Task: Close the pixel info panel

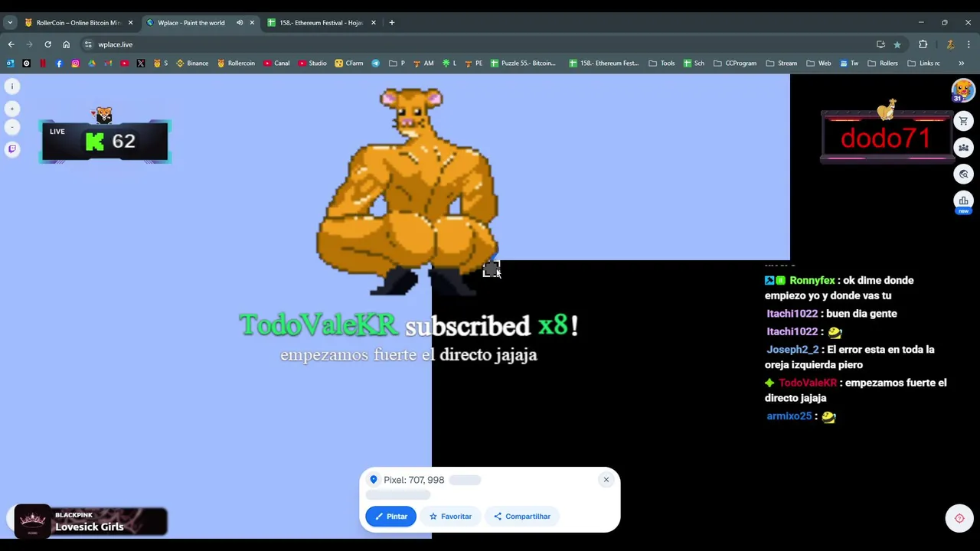Action: coord(606,480)
